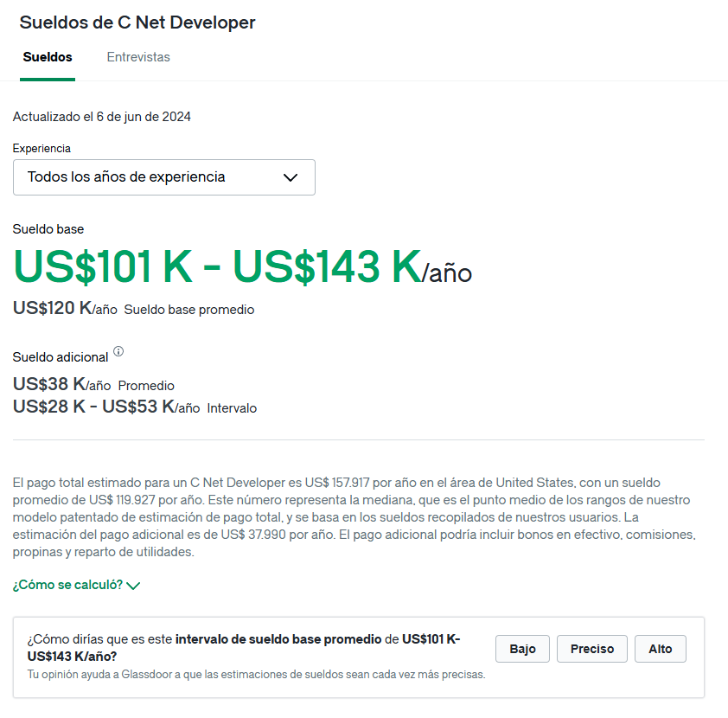Click the US$38 K/año Promedio additional pay
728x718 pixels.
93,385
